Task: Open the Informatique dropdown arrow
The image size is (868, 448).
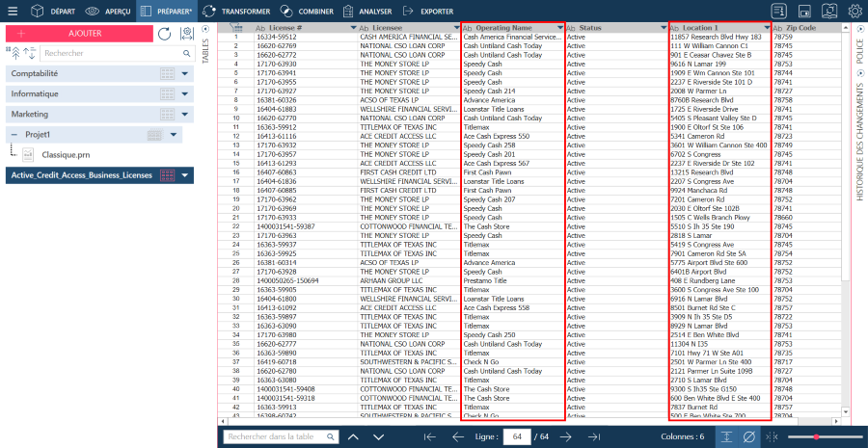Action: (x=185, y=94)
